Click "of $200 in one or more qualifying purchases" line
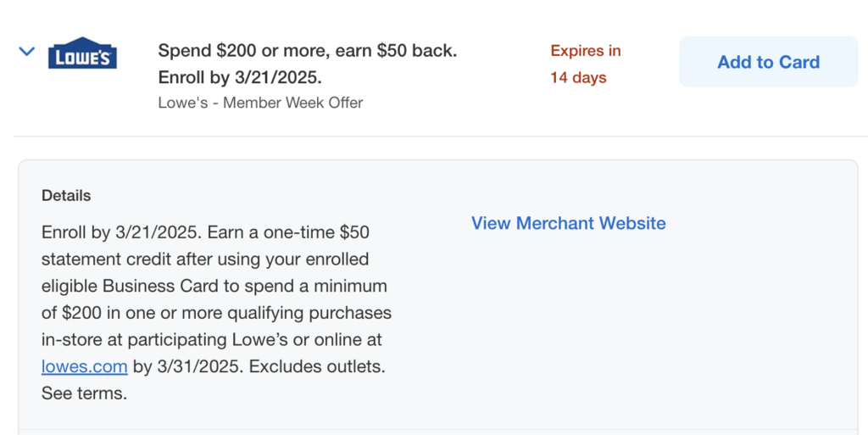Image resolution: width=868 pixels, height=435 pixels. (x=216, y=313)
